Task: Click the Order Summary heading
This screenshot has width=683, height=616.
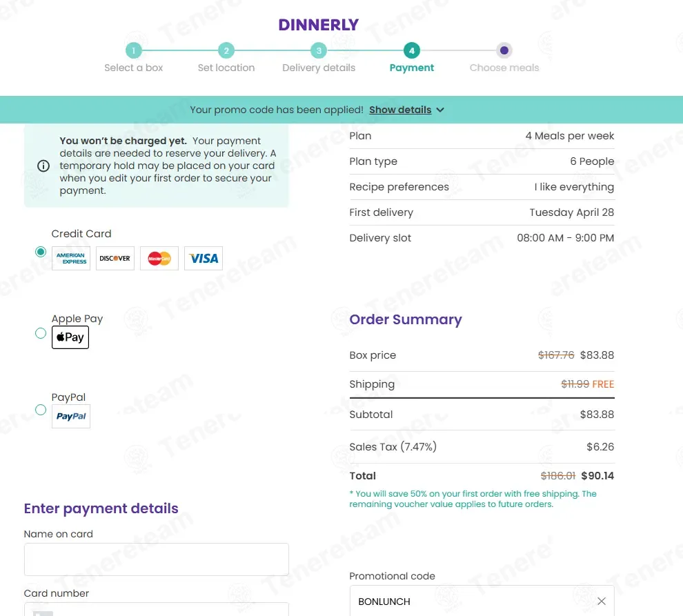Action: point(406,320)
